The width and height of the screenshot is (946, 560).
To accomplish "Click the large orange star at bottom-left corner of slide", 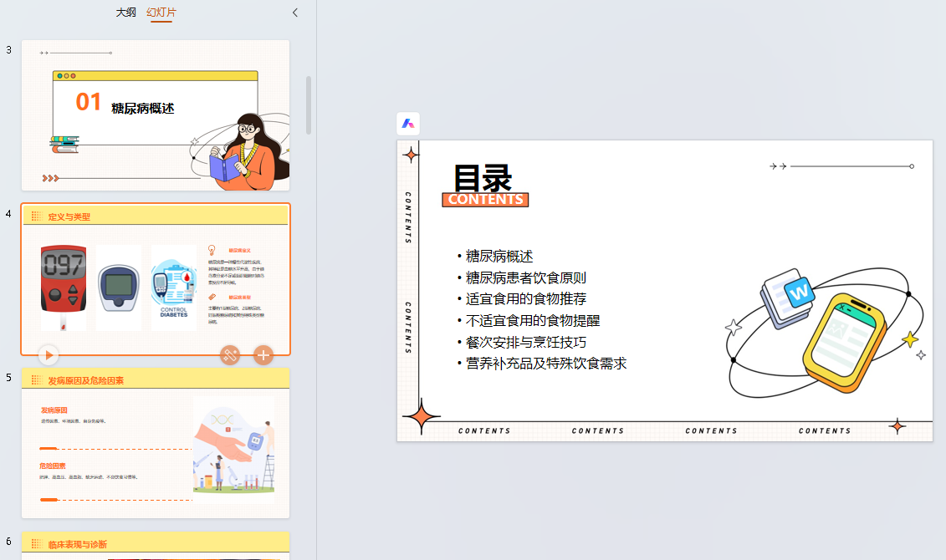I will pyautogui.click(x=422, y=415).
